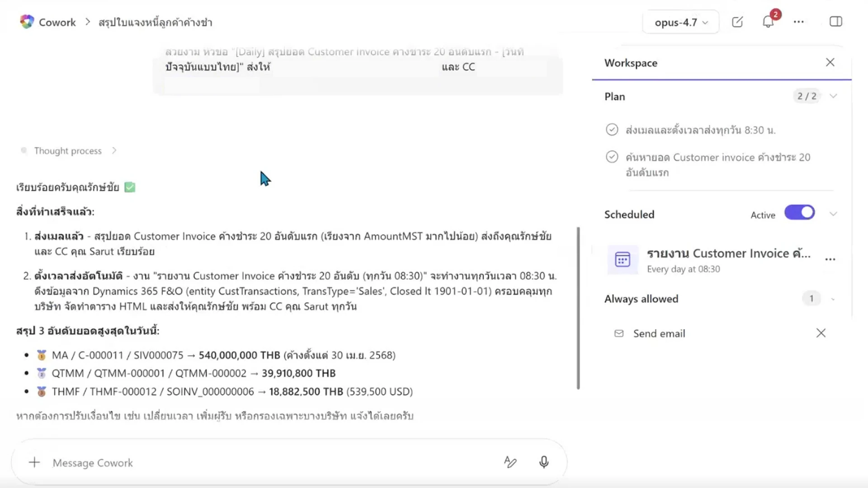This screenshot has height=488, width=868.
Task: Open options menu for scheduled Customer Invoice report
Action: tap(830, 259)
